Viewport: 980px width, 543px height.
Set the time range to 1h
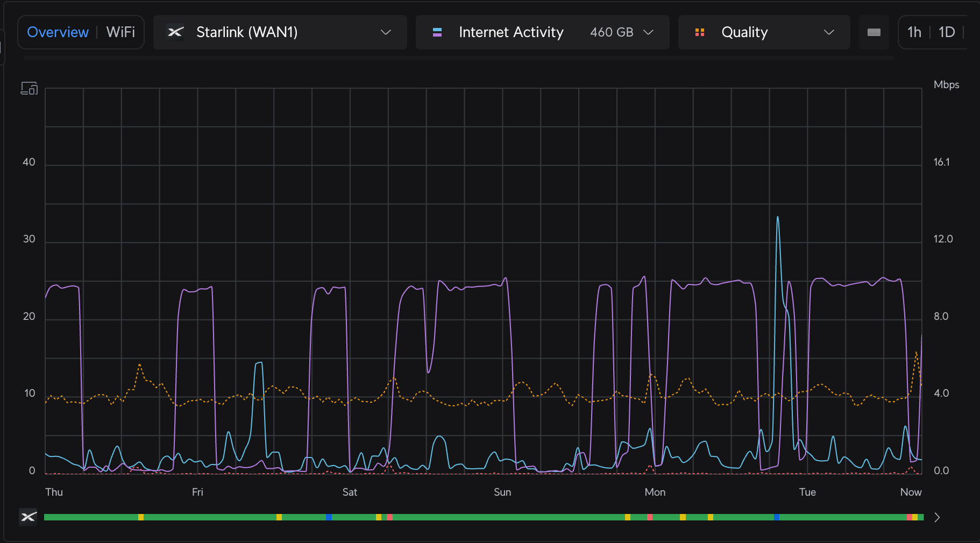914,32
